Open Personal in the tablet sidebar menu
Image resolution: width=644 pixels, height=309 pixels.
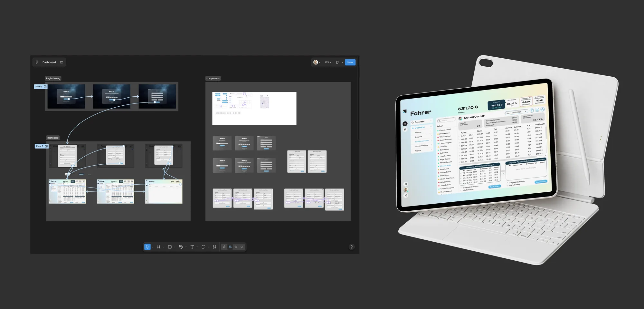tap(418, 132)
